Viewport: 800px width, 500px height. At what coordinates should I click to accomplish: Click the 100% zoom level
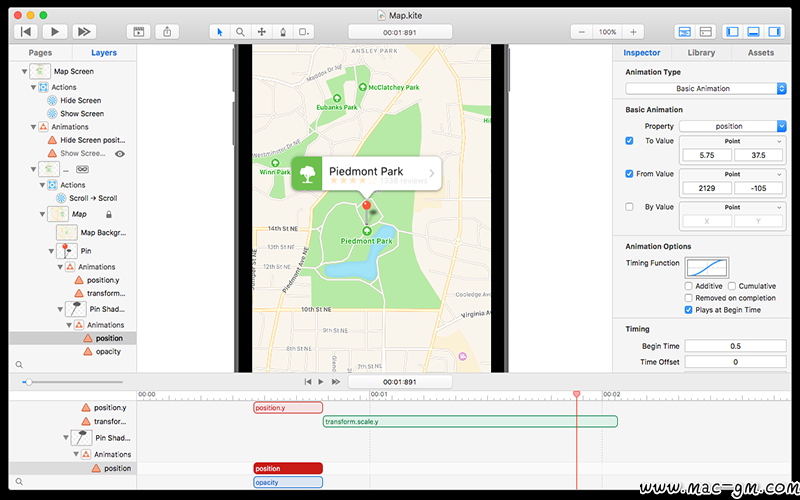click(x=608, y=32)
